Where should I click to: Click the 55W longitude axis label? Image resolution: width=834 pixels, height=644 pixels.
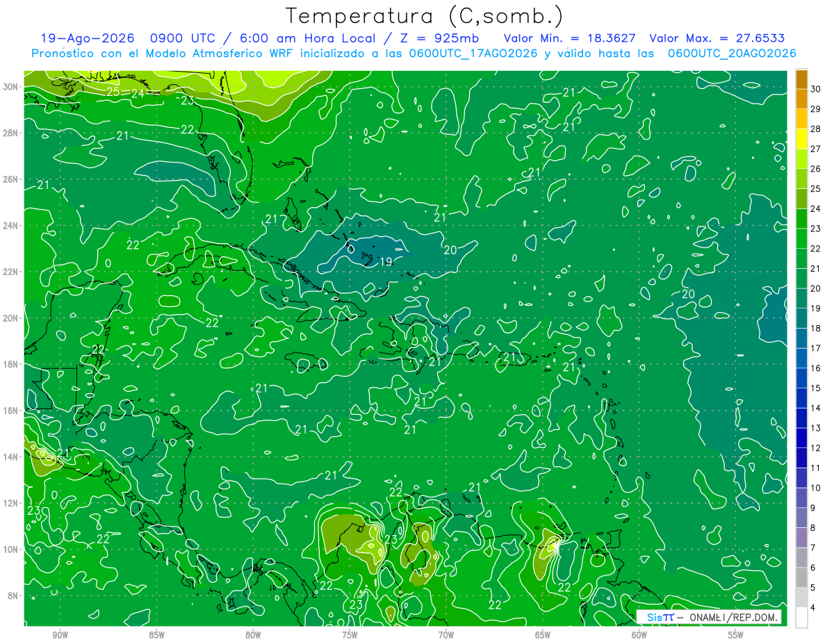(x=736, y=635)
